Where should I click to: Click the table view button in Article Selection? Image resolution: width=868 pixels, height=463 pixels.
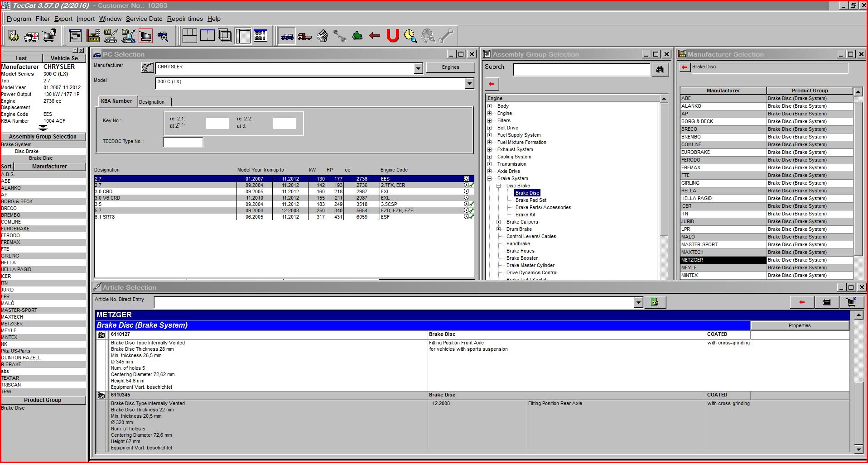coord(826,302)
